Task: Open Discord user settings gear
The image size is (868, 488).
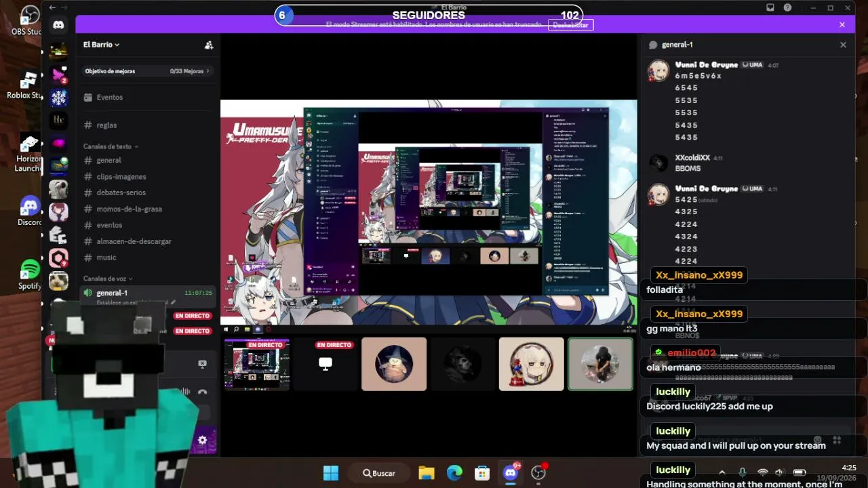Action: (x=202, y=440)
